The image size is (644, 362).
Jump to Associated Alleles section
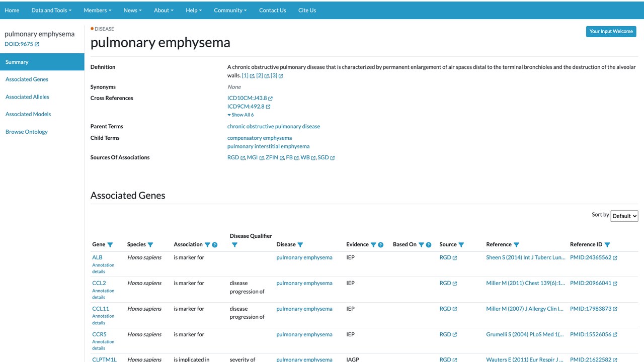28,97
